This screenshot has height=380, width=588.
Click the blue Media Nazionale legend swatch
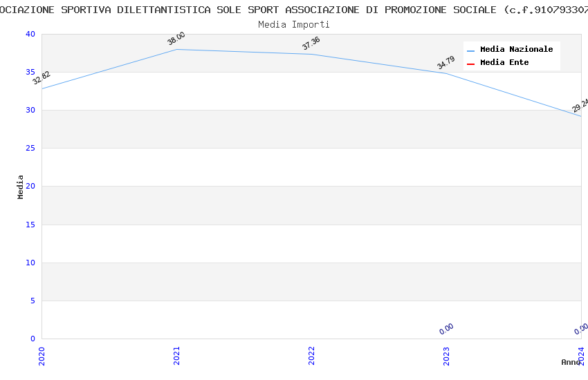[470, 50]
